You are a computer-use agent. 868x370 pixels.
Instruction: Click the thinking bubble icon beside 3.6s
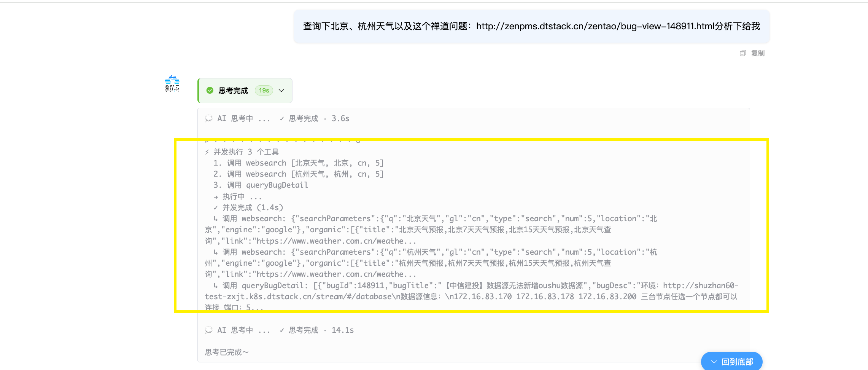[x=209, y=118]
